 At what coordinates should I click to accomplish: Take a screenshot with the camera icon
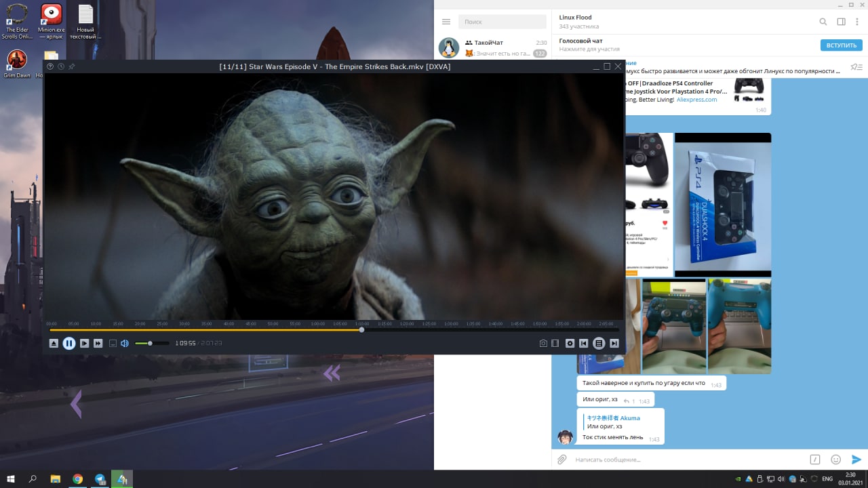tap(543, 344)
